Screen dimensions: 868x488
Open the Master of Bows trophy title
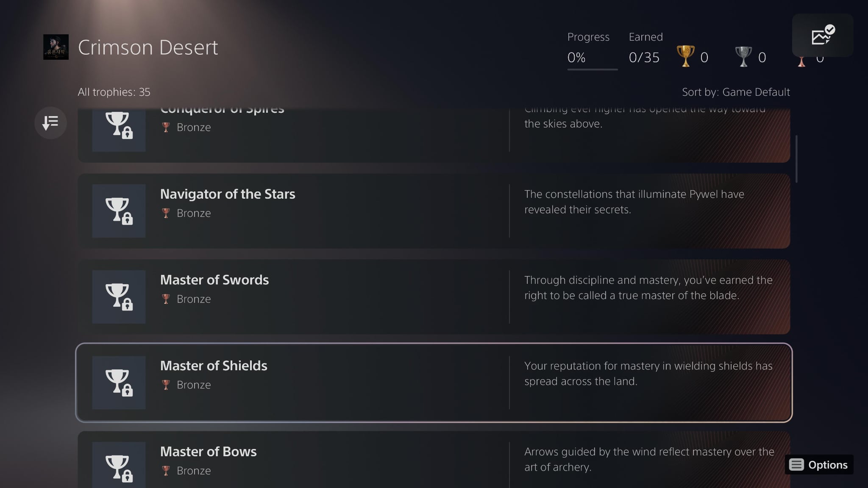208,452
